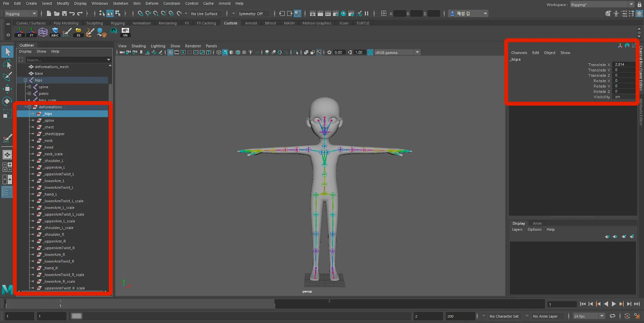Image resolution: width=644 pixels, height=323 pixels.
Task: Click the VN eye shelf icon
Action: pyautogui.click(x=125, y=32)
